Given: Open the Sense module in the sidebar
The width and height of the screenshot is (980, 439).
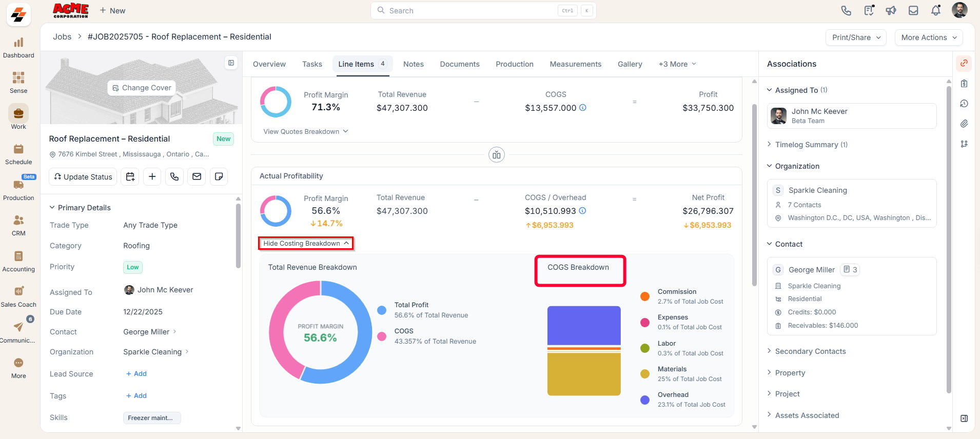Looking at the screenshot, I should pos(18,83).
